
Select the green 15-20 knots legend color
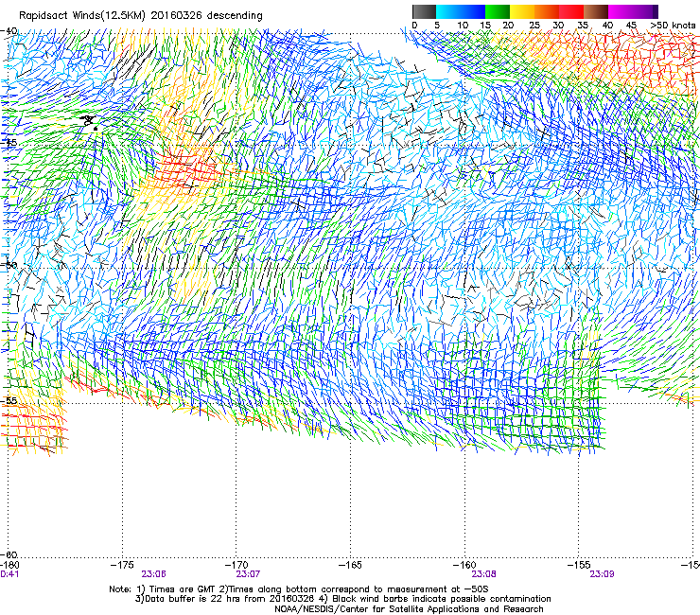pos(498,11)
